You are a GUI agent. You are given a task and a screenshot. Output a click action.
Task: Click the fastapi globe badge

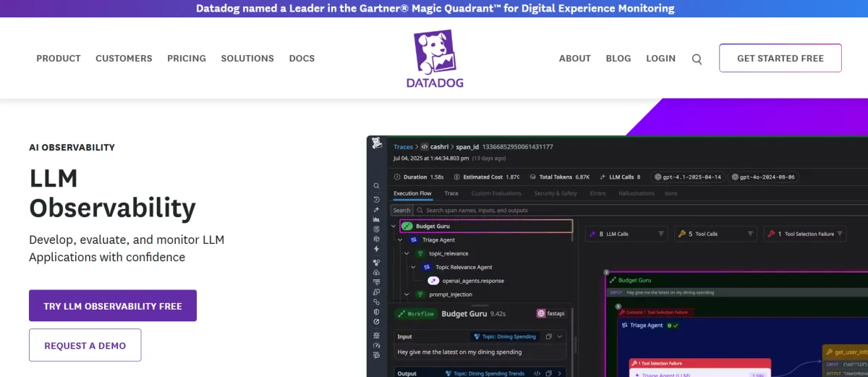pyautogui.click(x=550, y=313)
